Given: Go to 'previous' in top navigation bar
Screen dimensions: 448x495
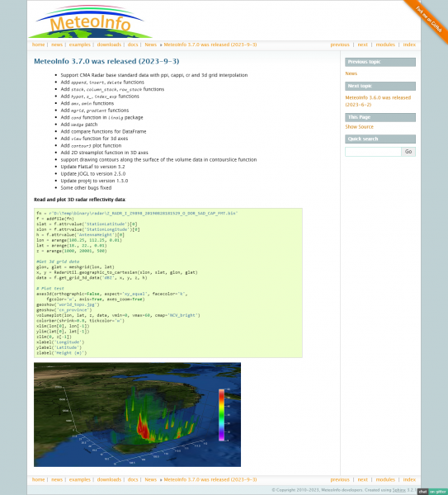Looking at the screenshot, I should coord(340,45).
